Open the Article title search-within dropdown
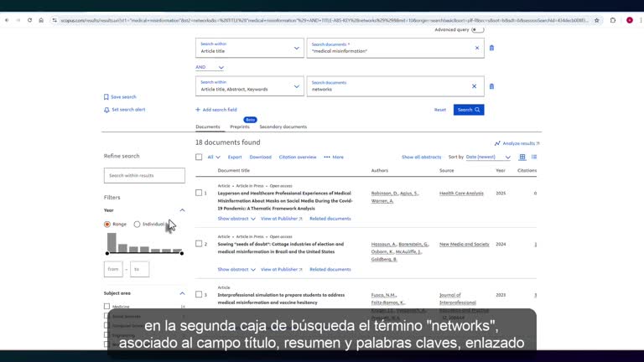The image size is (644, 362). 250,48
